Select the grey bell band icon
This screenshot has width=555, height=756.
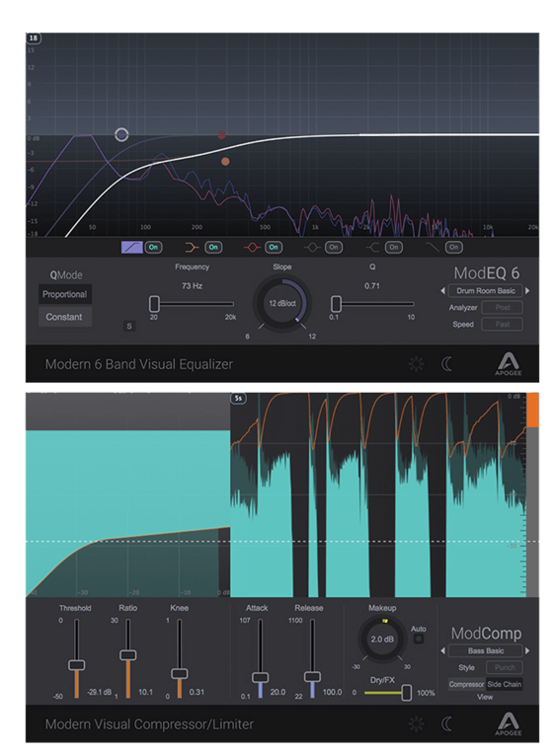312,248
